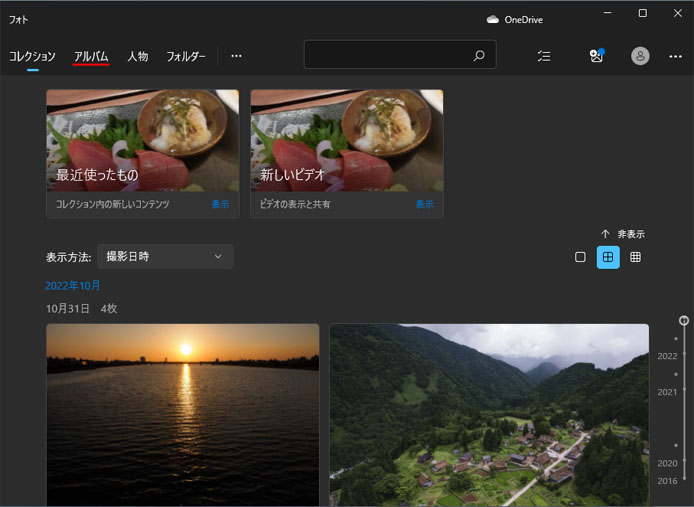Open the more tabs ellipsis menu

[x=236, y=56]
